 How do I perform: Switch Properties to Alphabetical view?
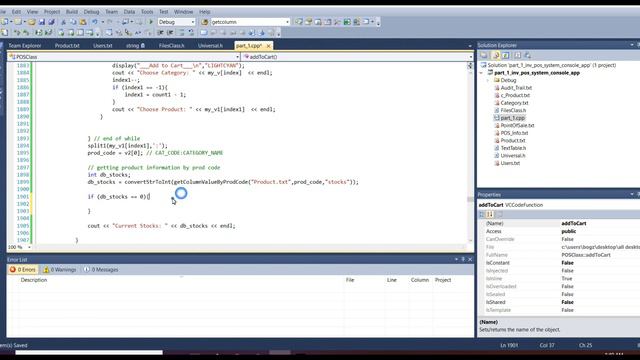490,214
